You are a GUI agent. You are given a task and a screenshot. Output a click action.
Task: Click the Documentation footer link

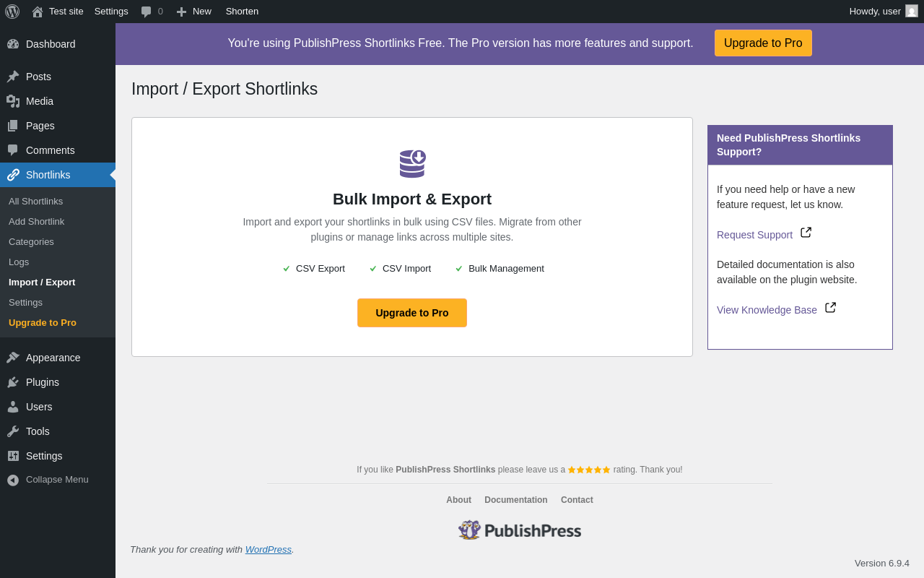pyautogui.click(x=516, y=500)
